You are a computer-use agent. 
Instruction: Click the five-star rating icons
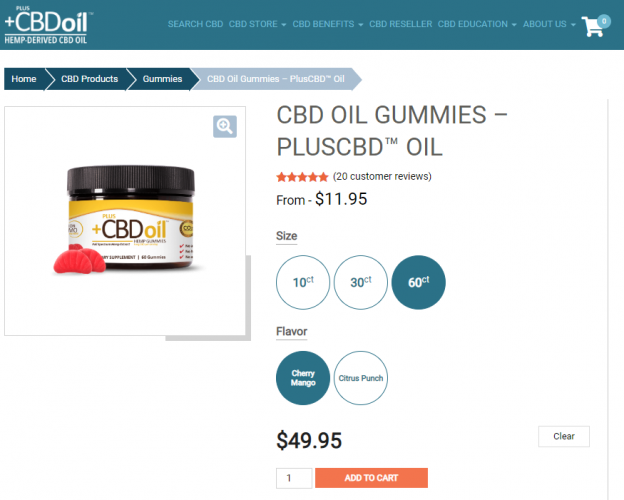pyautogui.click(x=302, y=177)
